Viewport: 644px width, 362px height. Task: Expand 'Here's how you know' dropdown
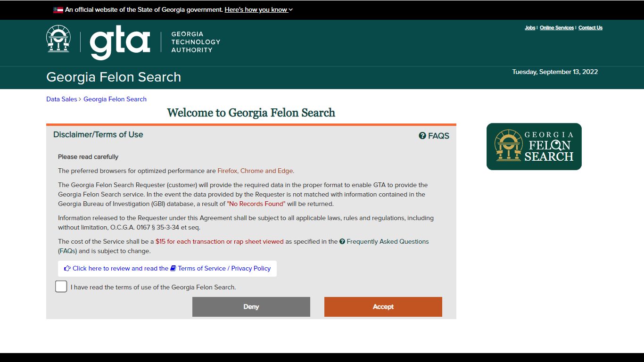tap(258, 9)
